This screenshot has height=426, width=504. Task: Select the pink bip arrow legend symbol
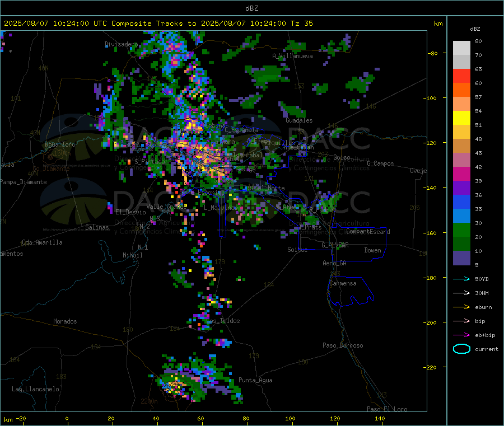click(461, 321)
